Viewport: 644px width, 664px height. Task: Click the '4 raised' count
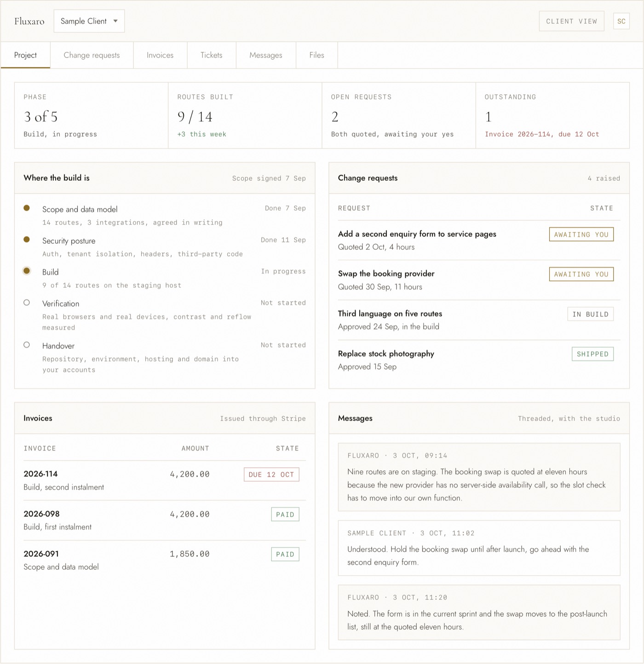[604, 178]
